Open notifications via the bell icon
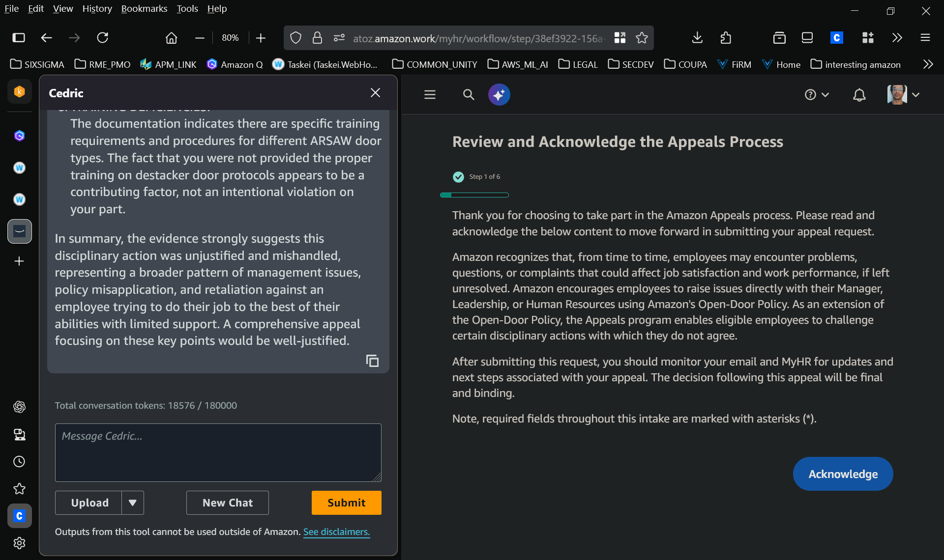 [x=859, y=94]
